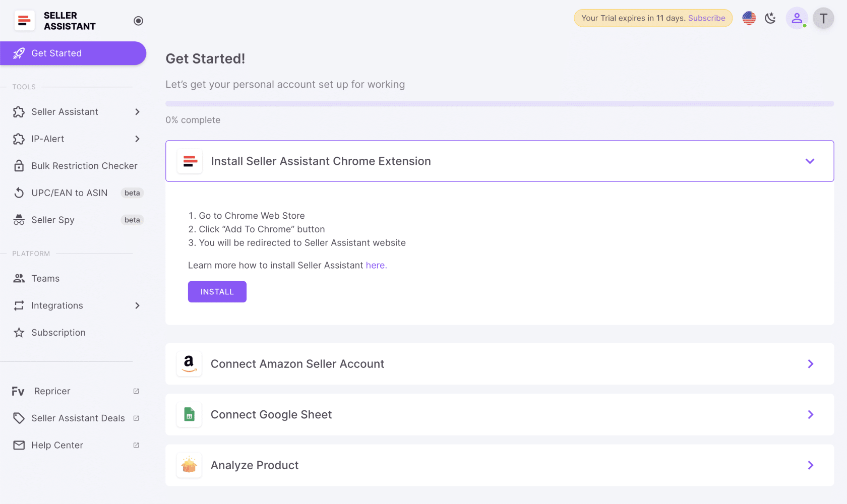Click the rocket icon in Get Started
Screen dimensions: 847x504
coord(19,53)
